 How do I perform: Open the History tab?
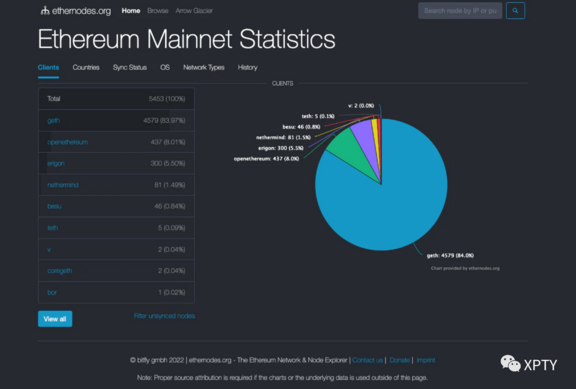pyautogui.click(x=248, y=67)
